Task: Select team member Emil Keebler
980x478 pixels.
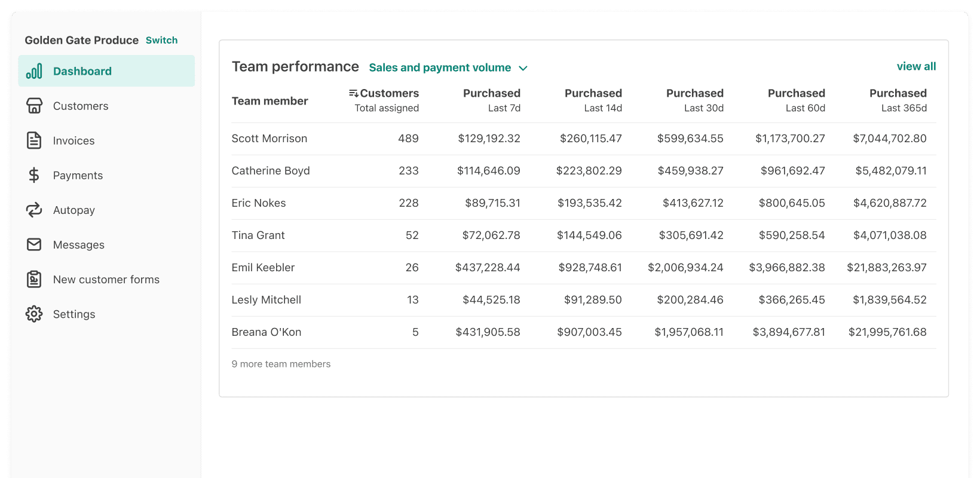Action: 263,267
